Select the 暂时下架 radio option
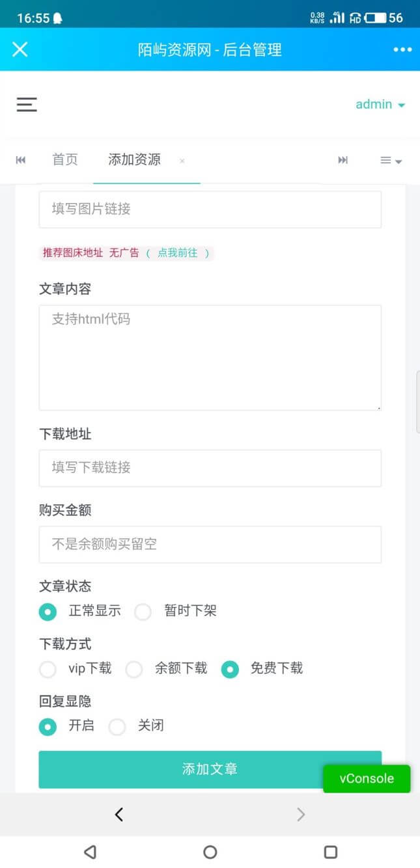This screenshot has width=420, height=868. [143, 612]
